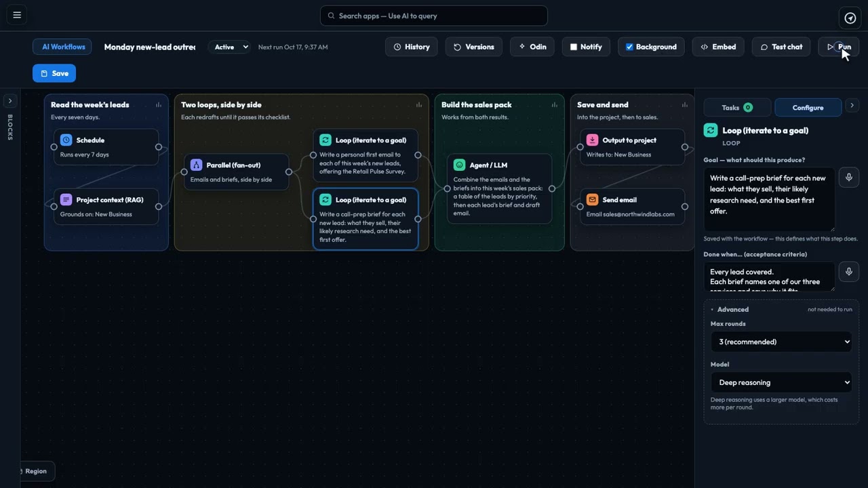The width and height of the screenshot is (868, 488).
Task: Switch to the Tasks tab
Action: 737,107
